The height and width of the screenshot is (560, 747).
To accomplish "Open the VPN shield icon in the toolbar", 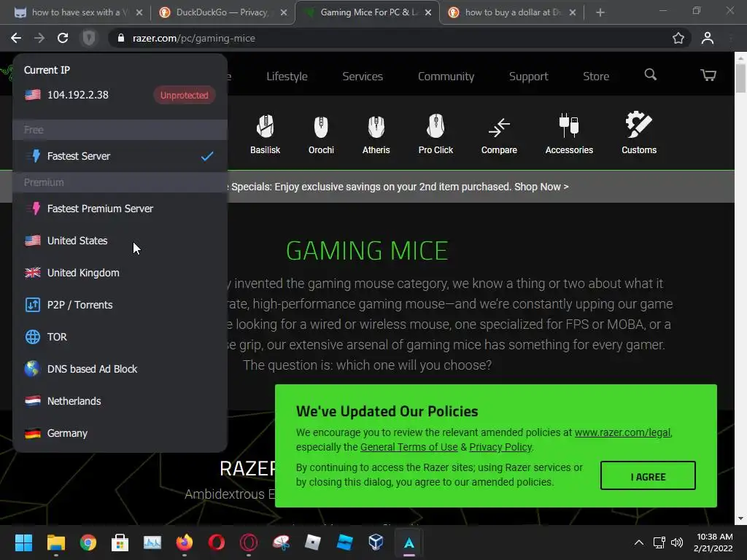I will click(89, 38).
